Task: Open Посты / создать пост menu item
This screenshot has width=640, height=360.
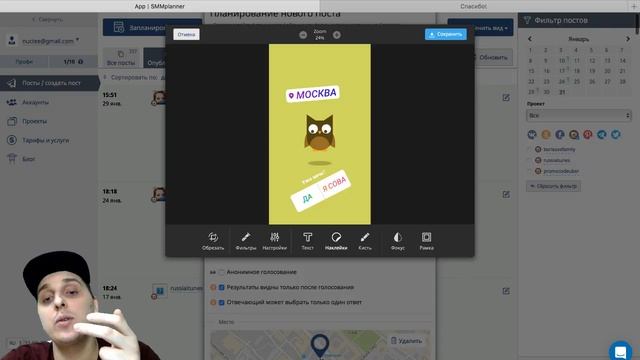Action: coord(49,83)
